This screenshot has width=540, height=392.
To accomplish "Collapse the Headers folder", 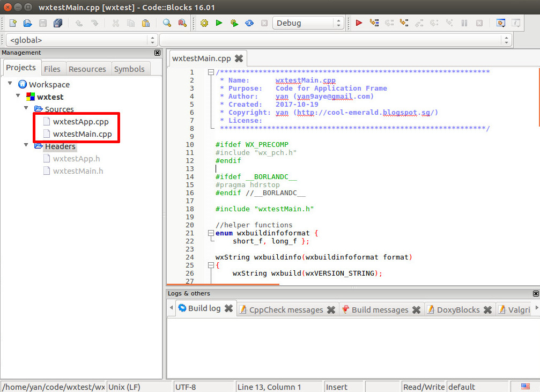I will [26, 144].
